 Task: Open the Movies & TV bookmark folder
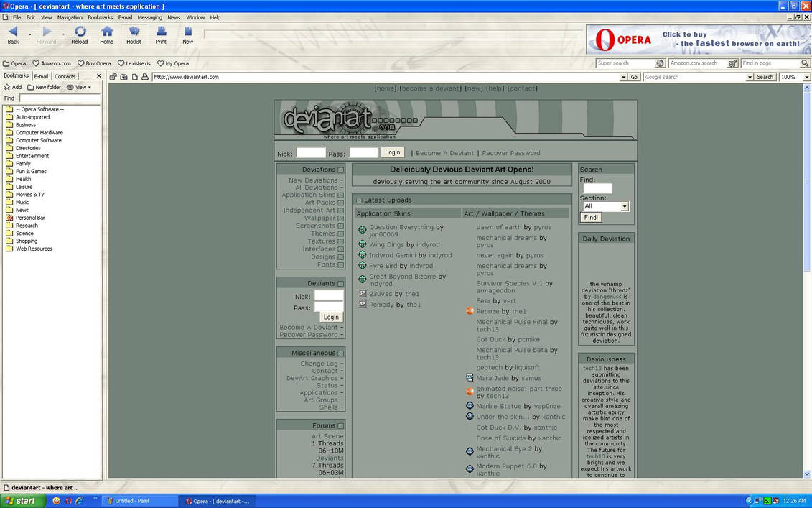click(x=25, y=195)
